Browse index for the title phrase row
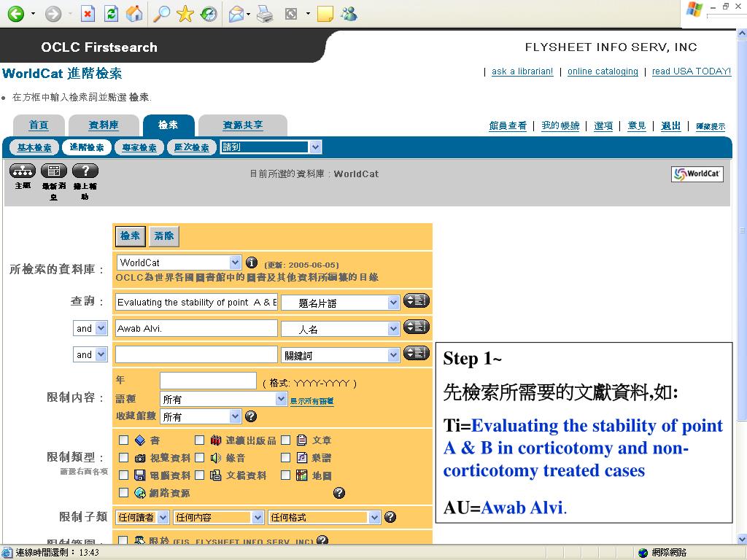Viewport: 747px width, 560px height. pos(417,301)
